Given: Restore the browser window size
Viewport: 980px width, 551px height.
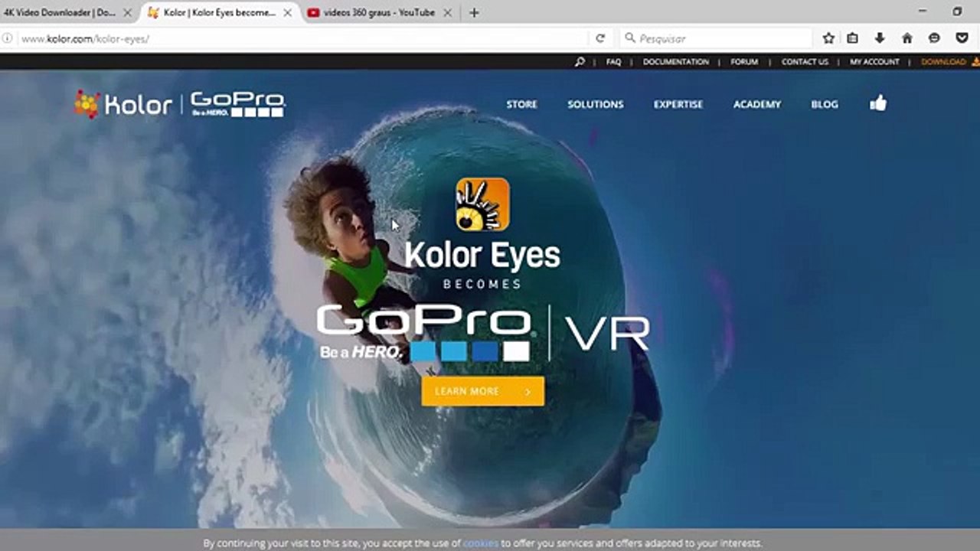Looking at the screenshot, I should pyautogui.click(x=957, y=11).
